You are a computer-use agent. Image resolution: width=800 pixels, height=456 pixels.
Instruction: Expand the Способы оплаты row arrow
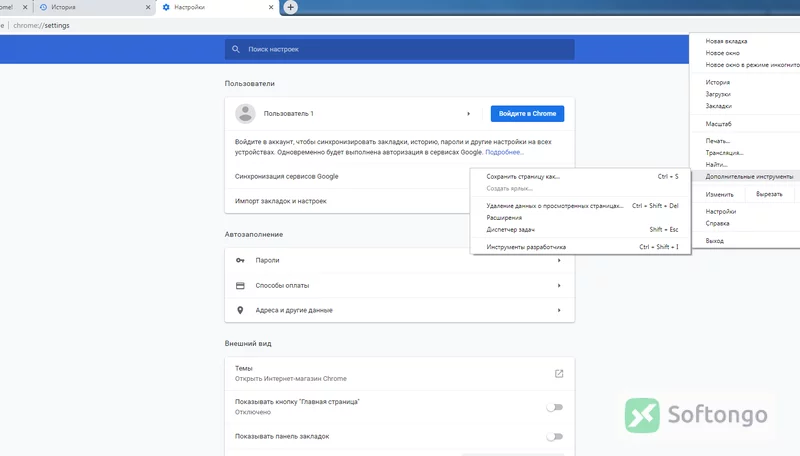[559, 286]
